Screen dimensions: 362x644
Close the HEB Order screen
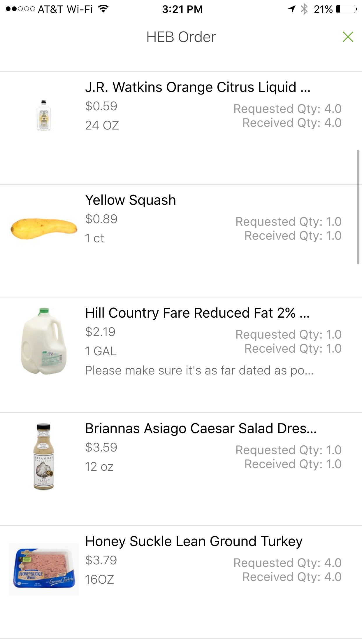click(348, 37)
